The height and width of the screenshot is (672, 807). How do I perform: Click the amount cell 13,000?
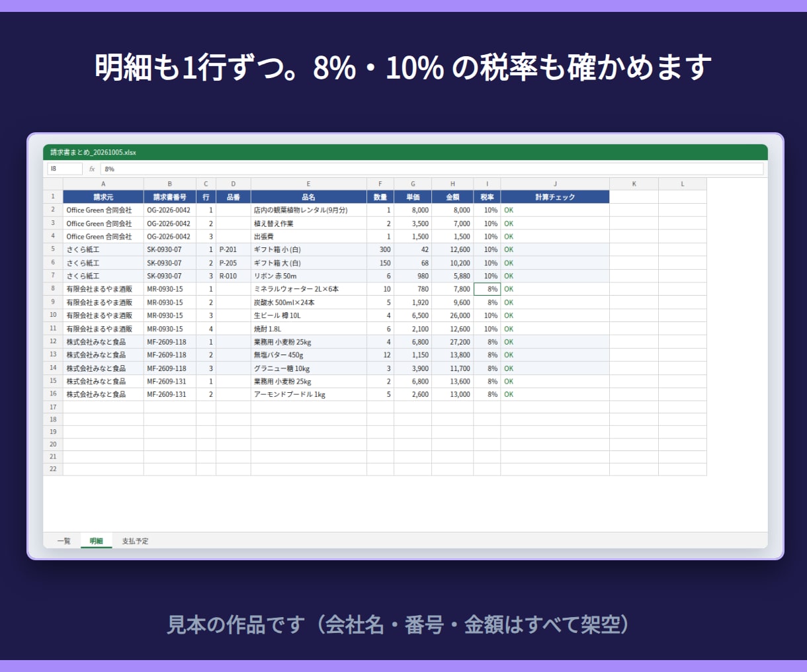(x=452, y=394)
